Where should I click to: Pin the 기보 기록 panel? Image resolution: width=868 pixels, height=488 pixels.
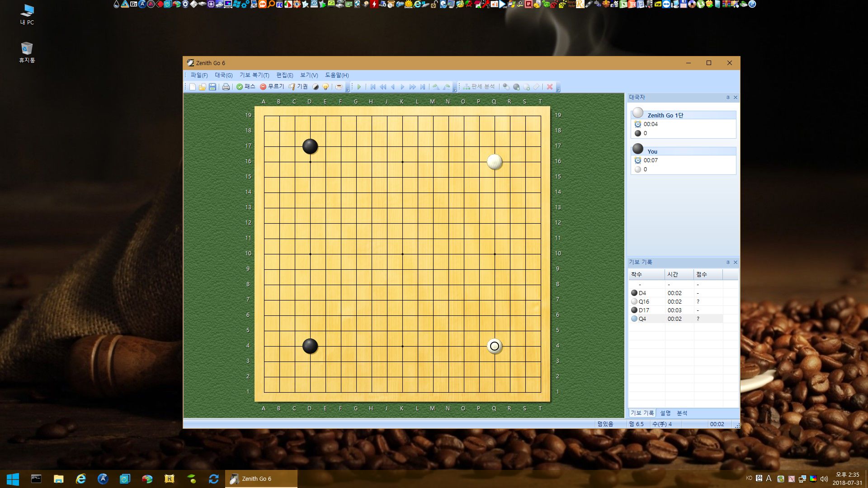(x=728, y=263)
